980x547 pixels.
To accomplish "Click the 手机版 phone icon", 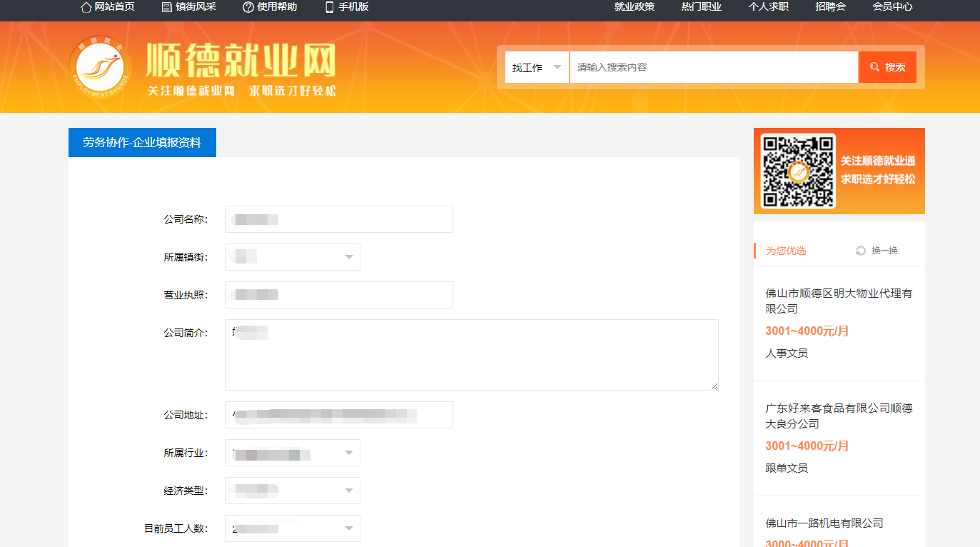I will pos(329,7).
